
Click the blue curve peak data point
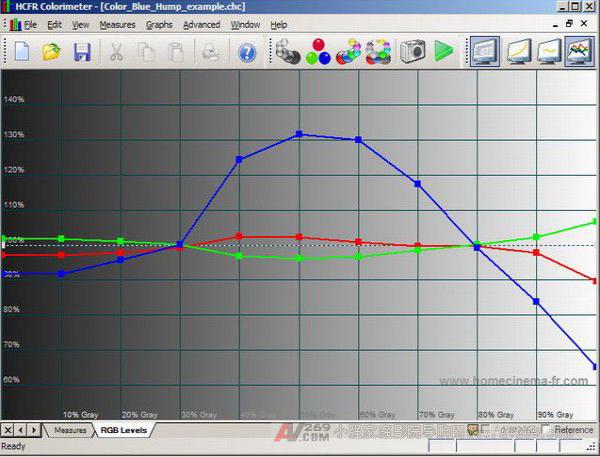[299, 133]
